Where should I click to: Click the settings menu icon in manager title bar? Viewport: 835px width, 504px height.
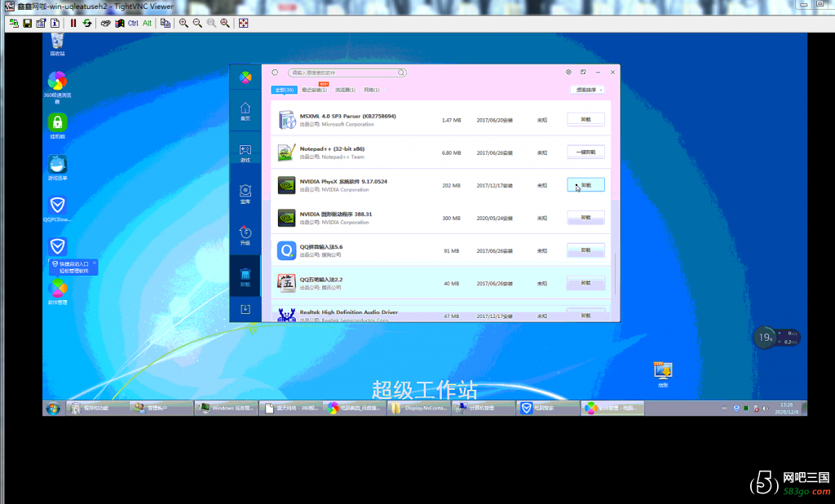(x=568, y=72)
